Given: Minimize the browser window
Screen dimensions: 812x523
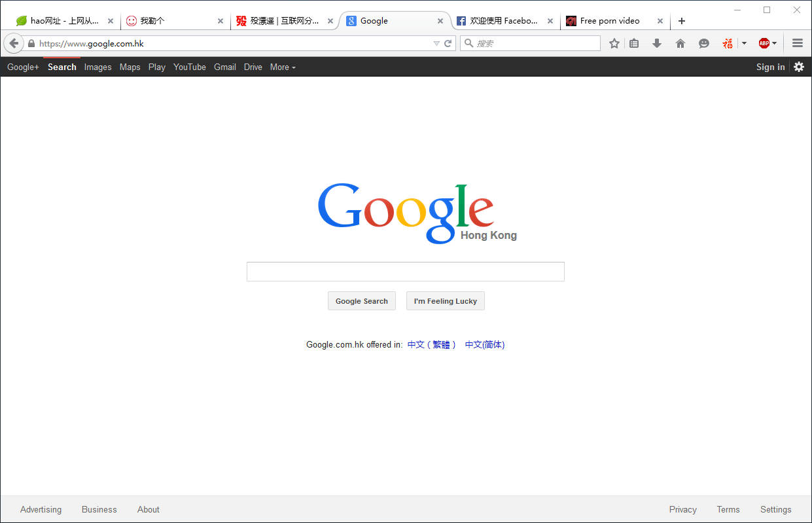Looking at the screenshot, I should (x=737, y=10).
